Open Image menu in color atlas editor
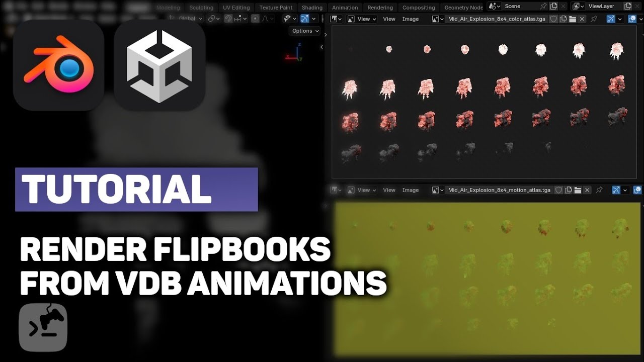The image size is (644, 362). [411, 19]
